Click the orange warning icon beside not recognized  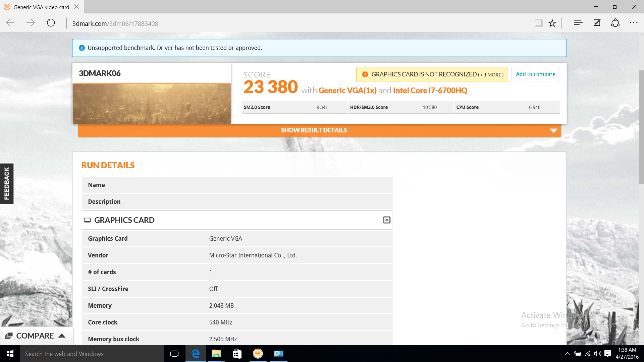pos(365,74)
